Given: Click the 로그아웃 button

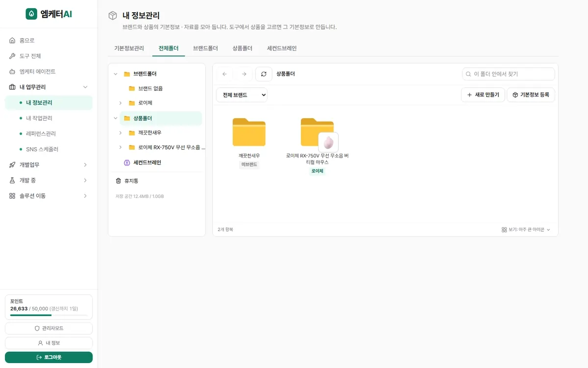Looking at the screenshot, I should coord(49,357).
